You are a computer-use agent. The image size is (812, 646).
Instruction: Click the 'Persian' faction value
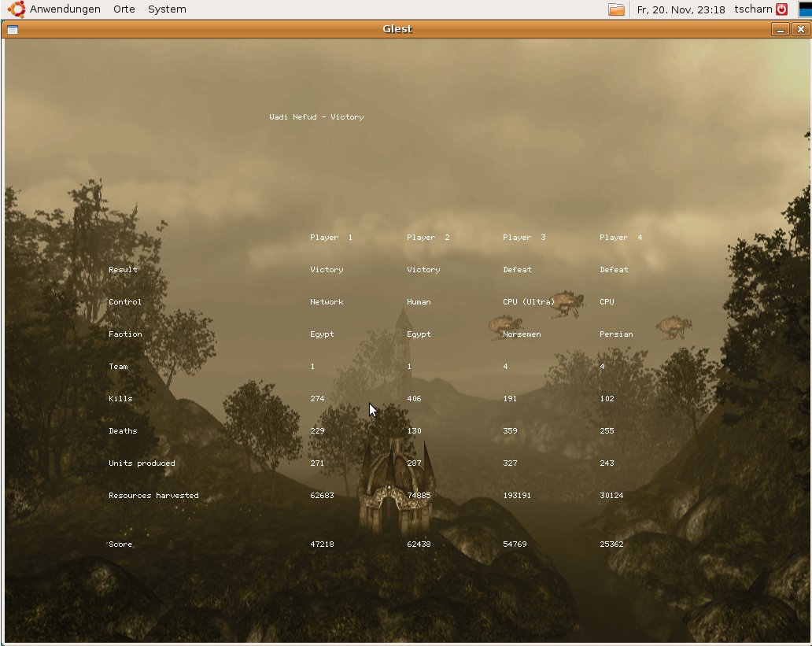click(616, 334)
